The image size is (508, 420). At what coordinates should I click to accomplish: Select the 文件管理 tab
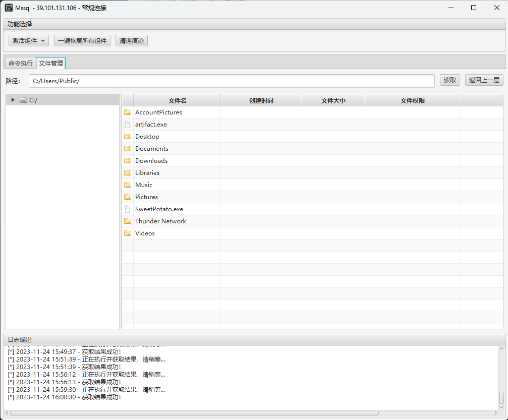[51, 64]
